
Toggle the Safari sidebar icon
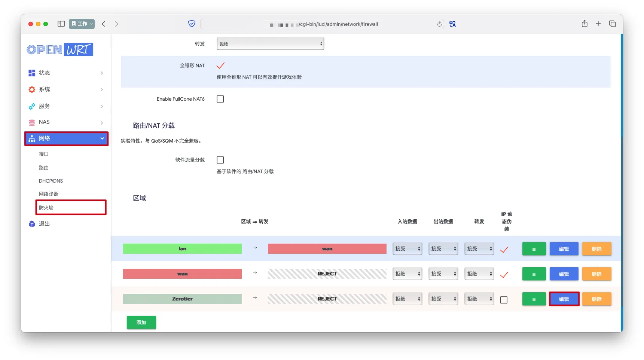[61, 24]
